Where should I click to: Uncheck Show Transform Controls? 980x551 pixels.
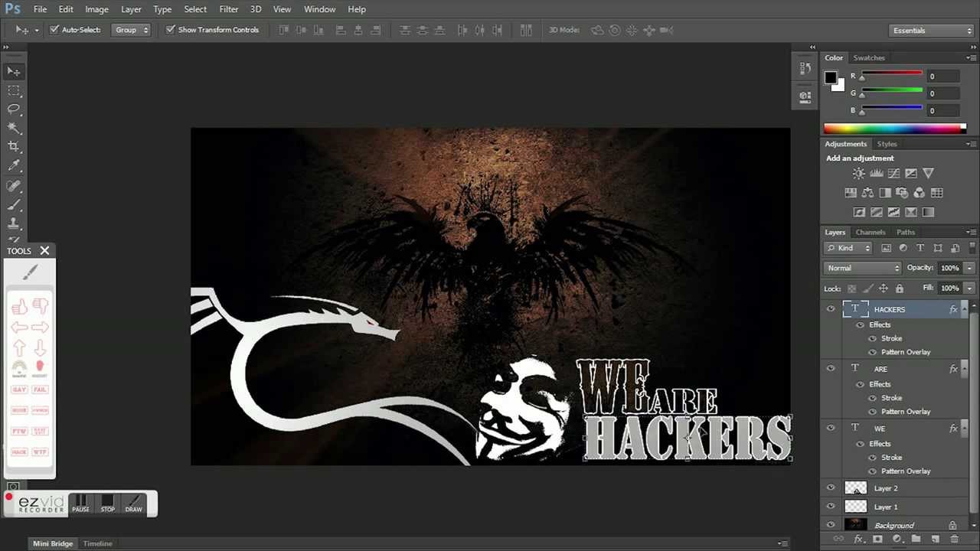[x=170, y=30]
